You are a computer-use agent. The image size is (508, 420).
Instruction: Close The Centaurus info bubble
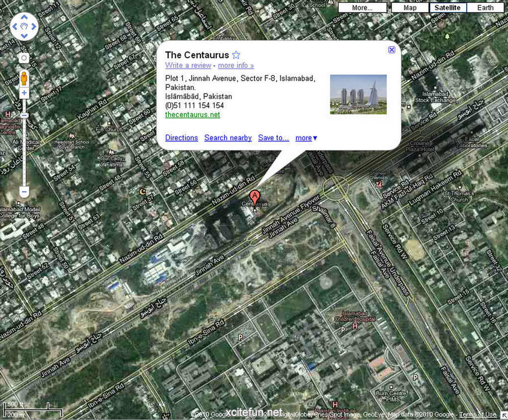coord(392,50)
